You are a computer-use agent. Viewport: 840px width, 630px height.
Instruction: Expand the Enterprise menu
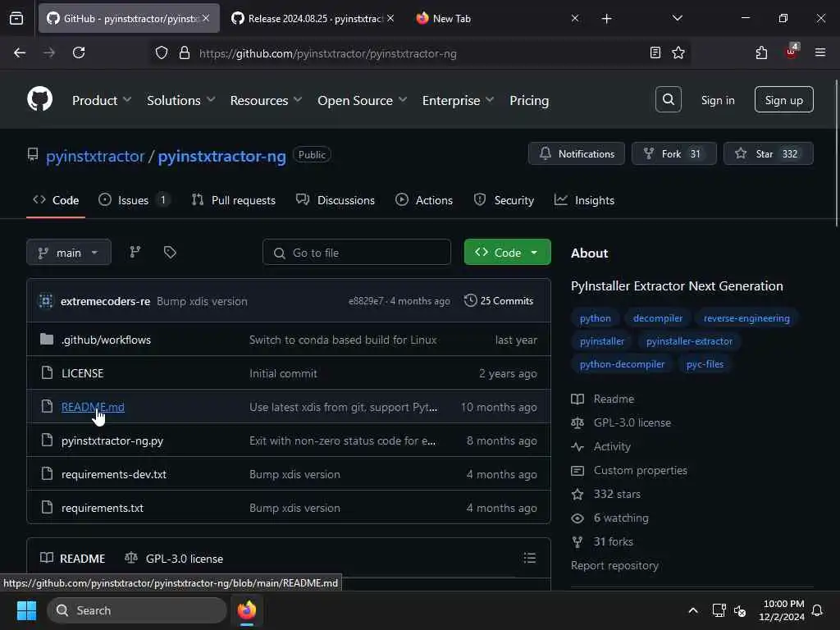pos(458,100)
